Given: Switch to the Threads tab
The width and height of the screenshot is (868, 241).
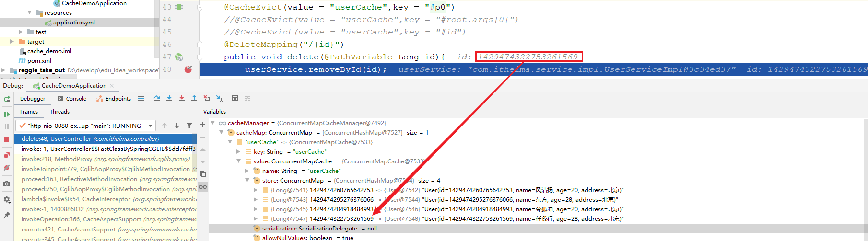Looking at the screenshot, I should tap(59, 112).
